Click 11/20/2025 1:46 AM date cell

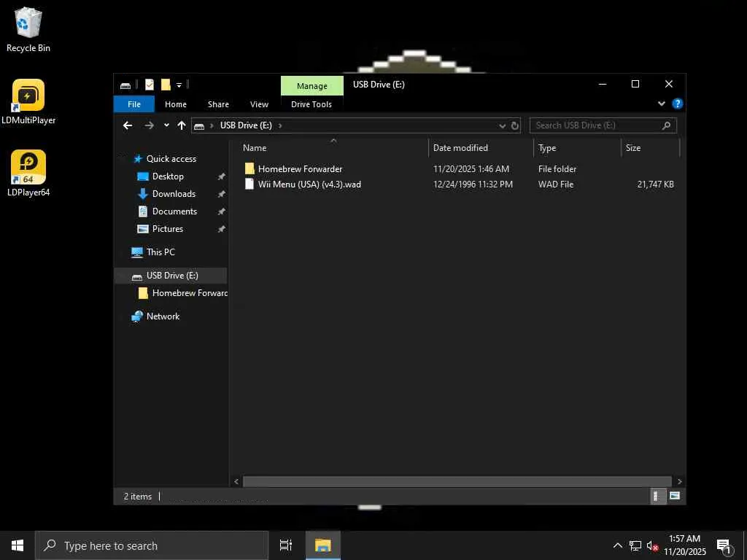click(x=471, y=169)
